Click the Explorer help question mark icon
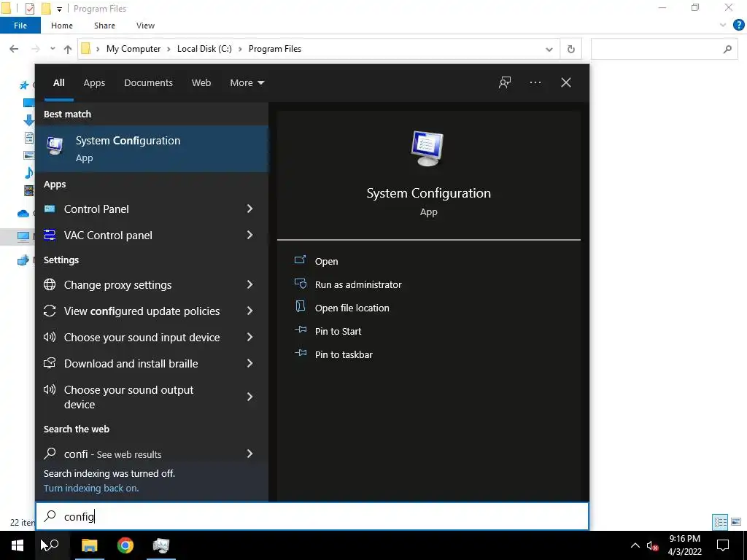Image resolution: width=747 pixels, height=560 pixels. pyautogui.click(x=738, y=25)
